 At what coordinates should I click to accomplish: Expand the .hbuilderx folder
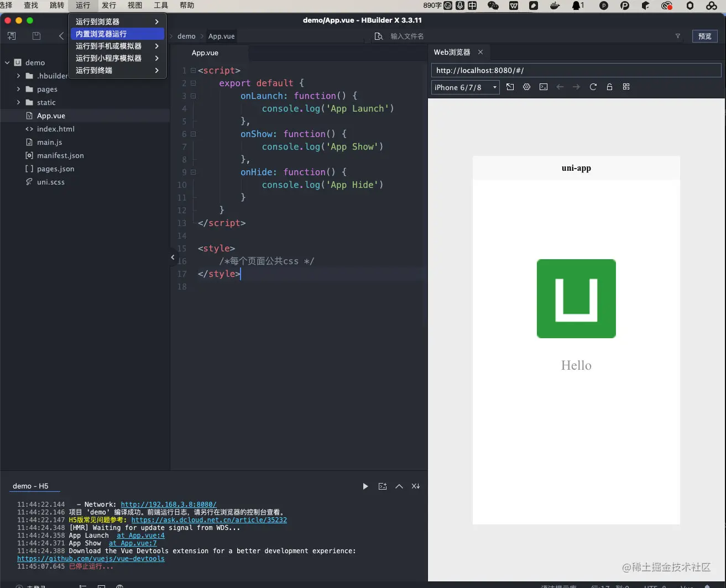pos(18,76)
